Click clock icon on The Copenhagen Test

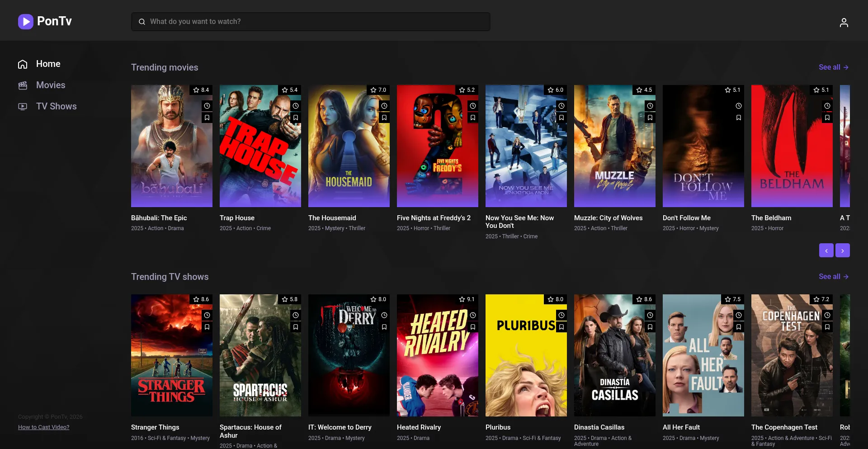click(827, 315)
